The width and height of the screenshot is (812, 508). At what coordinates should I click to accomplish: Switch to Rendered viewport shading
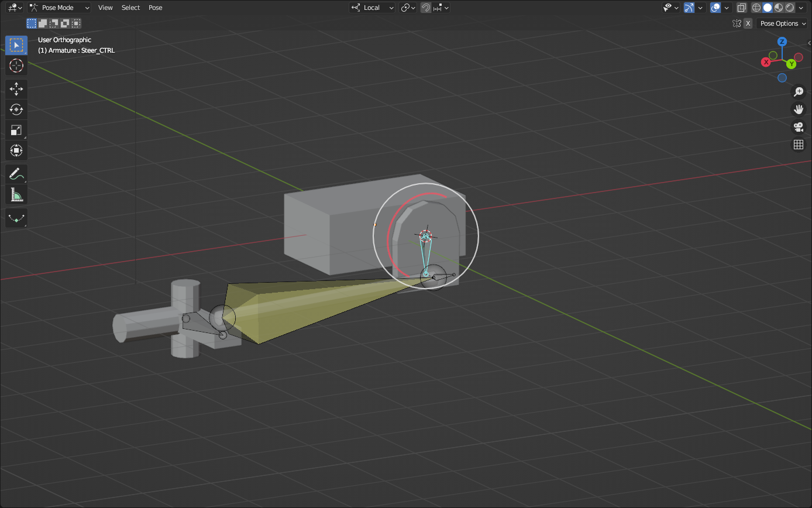pyautogui.click(x=790, y=8)
